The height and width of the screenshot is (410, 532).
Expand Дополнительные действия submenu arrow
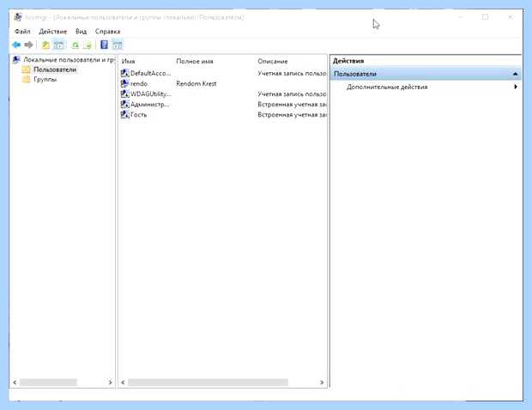point(516,87)
